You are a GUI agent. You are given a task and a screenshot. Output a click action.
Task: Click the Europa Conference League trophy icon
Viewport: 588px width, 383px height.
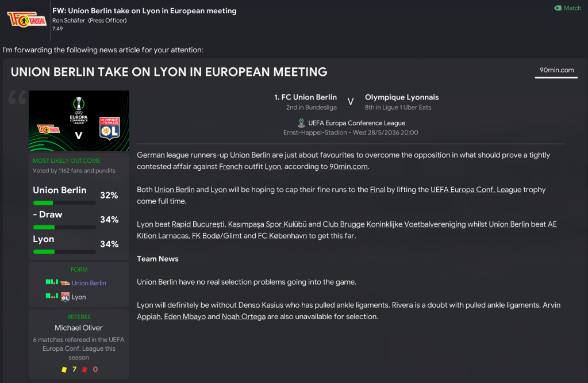(301, 122)
